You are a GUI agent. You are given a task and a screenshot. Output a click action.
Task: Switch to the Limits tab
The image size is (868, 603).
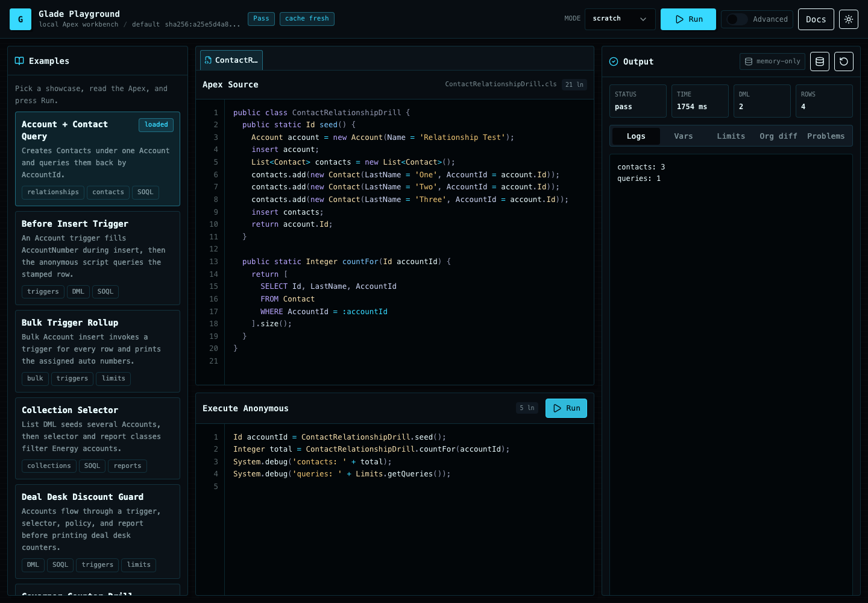[731, 136]
